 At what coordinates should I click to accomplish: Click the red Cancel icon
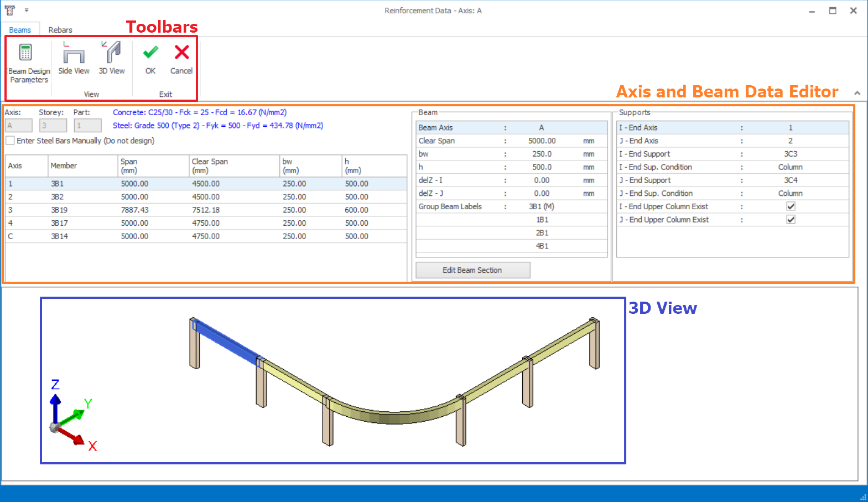181,58
